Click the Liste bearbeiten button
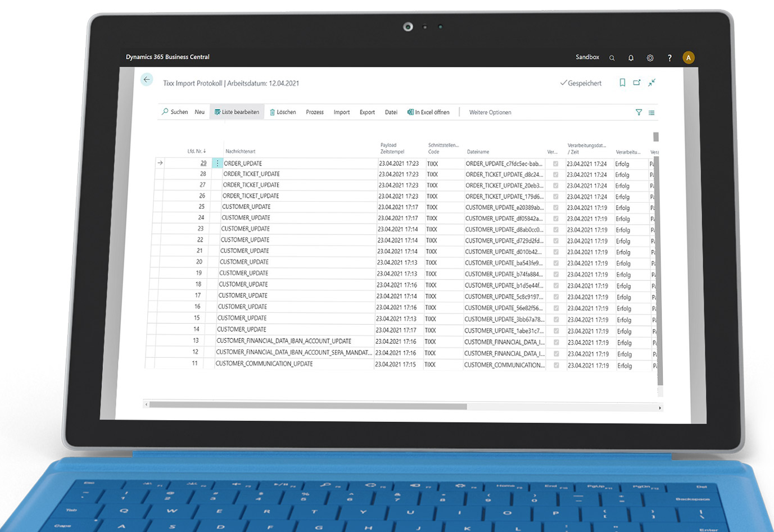774x532 pixels. (237, 112)
